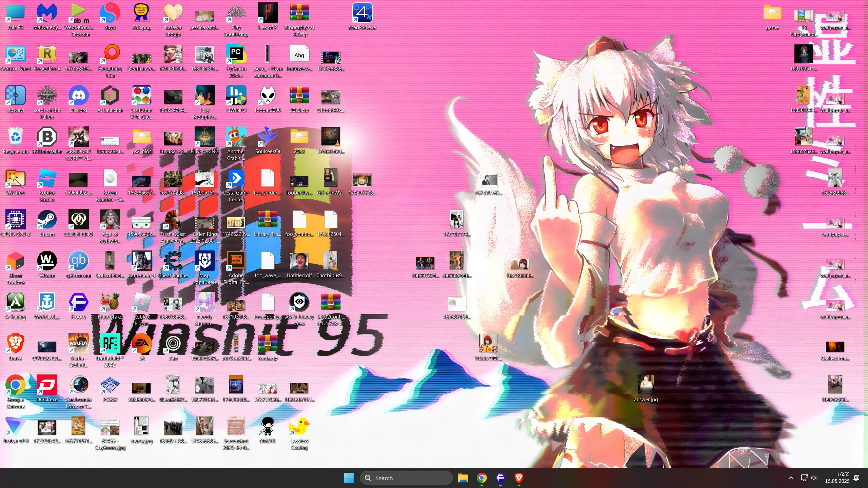
Task: Launch CPUID CPU-Z shortcut
Action: click(x=16, y=224)
